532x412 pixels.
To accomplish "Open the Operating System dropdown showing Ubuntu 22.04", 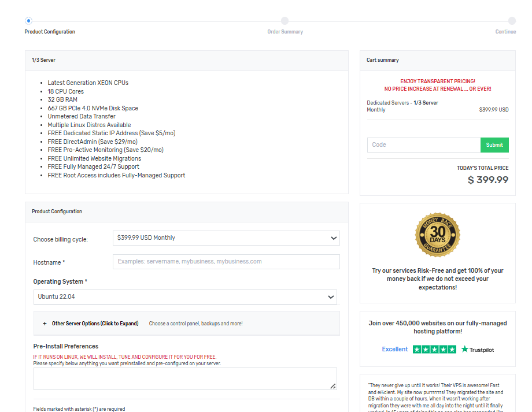I will point(185,297).
